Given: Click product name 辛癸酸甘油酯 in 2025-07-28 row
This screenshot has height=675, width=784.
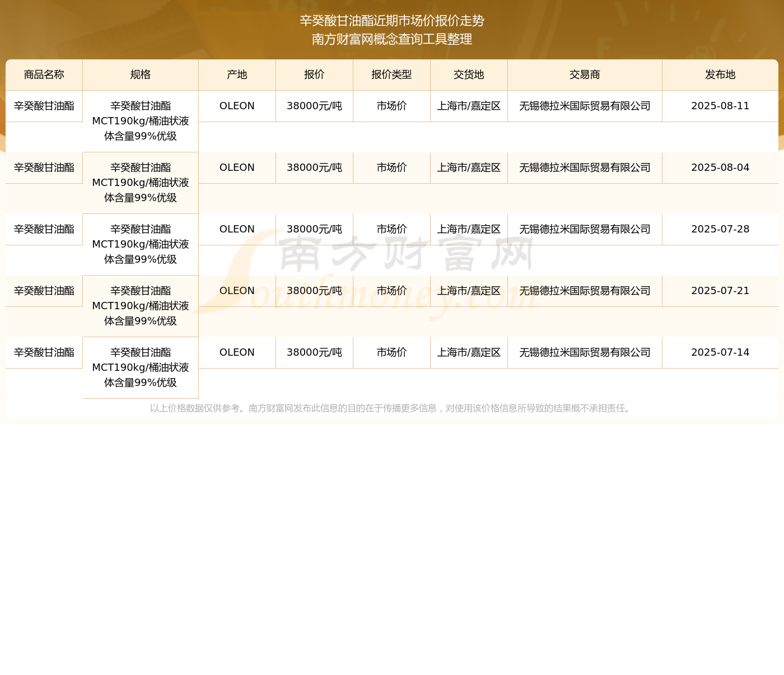Looking at the screenshot, I should [44, 229].
